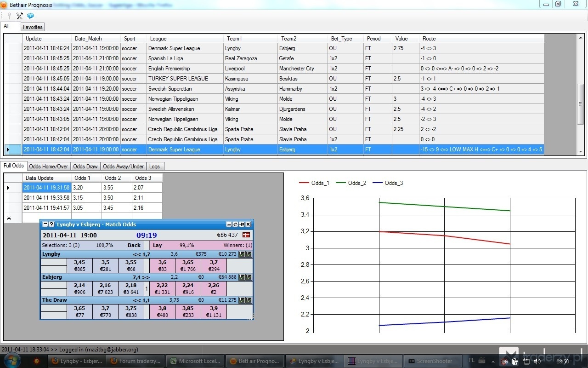The image size is (588, 368).
Task: Select the Full Odds tab
Action: click(x=13, y=166)
